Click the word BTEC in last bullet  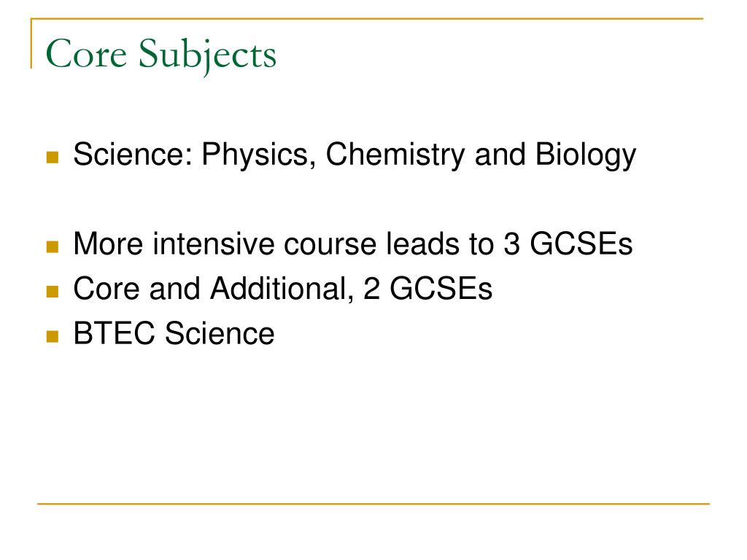114,333
